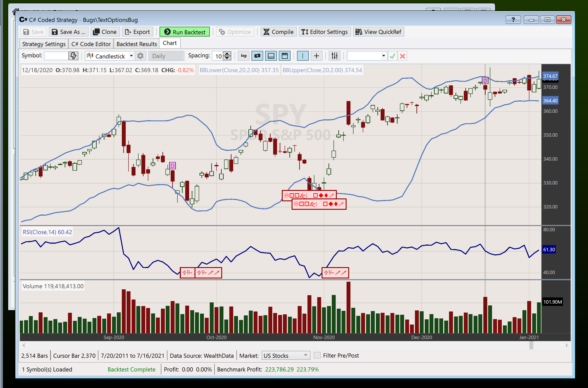The width and height of the screenshot is (588, 388).
Task: Click the Run Backtest button
Action: 185,32
